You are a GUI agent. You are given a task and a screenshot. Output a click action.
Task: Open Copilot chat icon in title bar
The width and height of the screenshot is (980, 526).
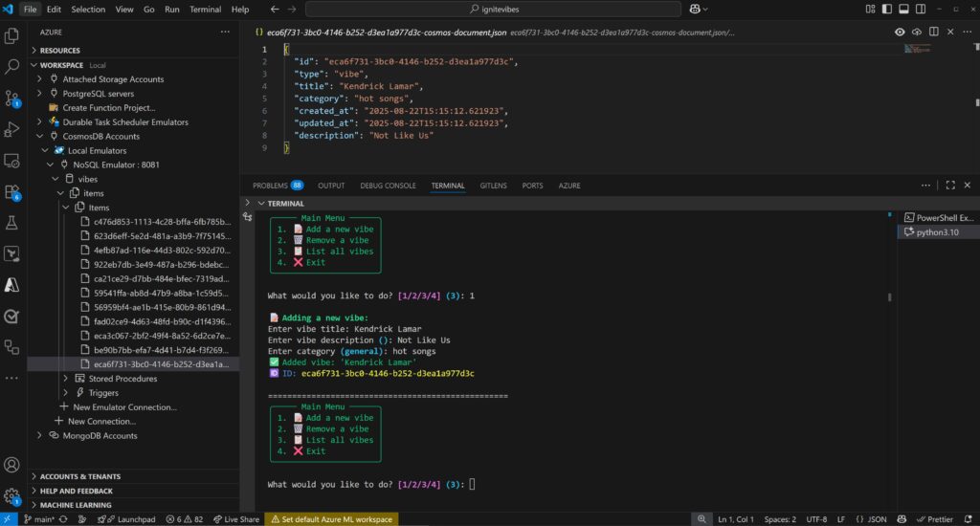(x=695, y=10)
